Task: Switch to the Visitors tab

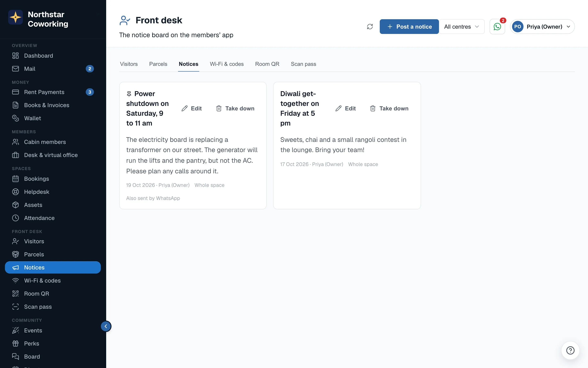Action: click(129, 64)
